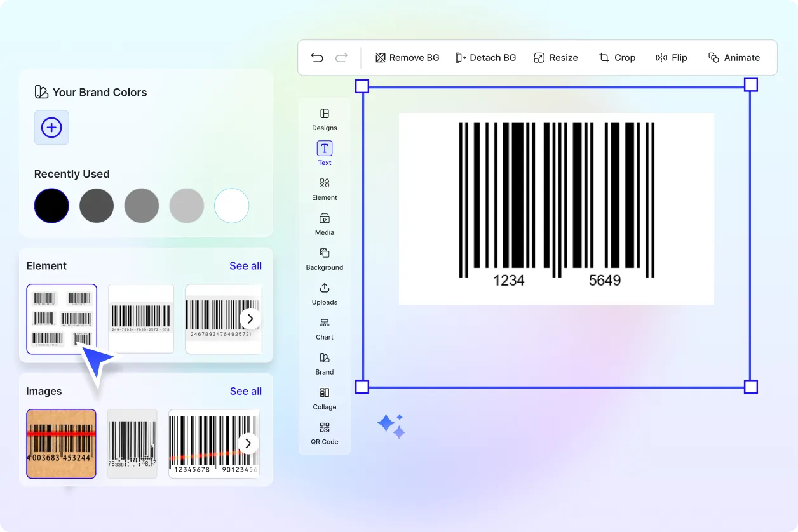Open Designs in the sidebar
Viewport: 798px width, 532px height.
point(325,119)
